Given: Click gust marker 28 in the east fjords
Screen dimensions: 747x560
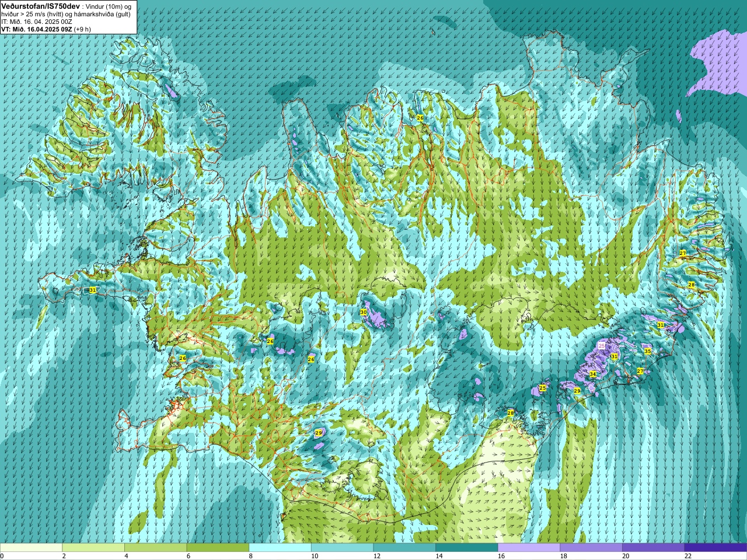Looking at the screenshot, I should pyautogui.click(x=692, y=285).
